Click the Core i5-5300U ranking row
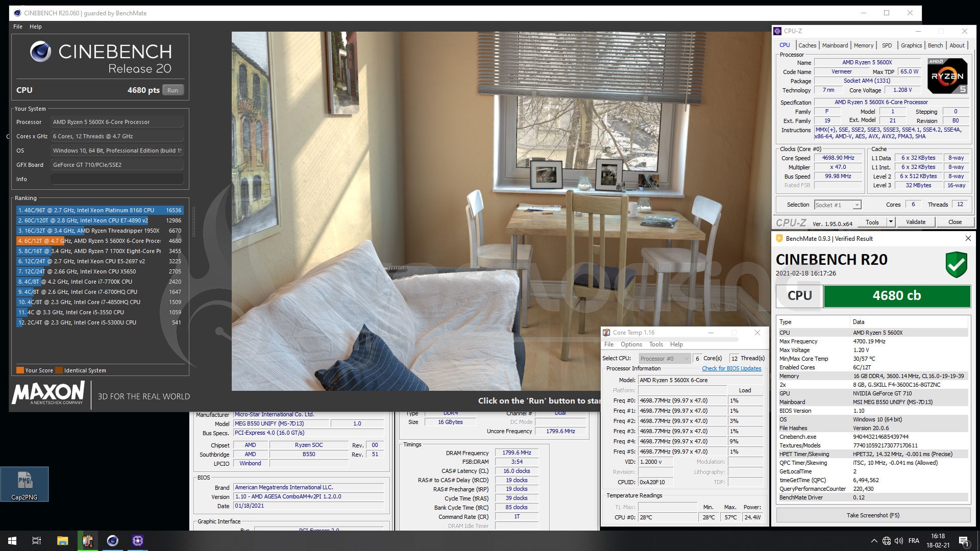This screenshot has height=551, width=980. coord(100,322)
